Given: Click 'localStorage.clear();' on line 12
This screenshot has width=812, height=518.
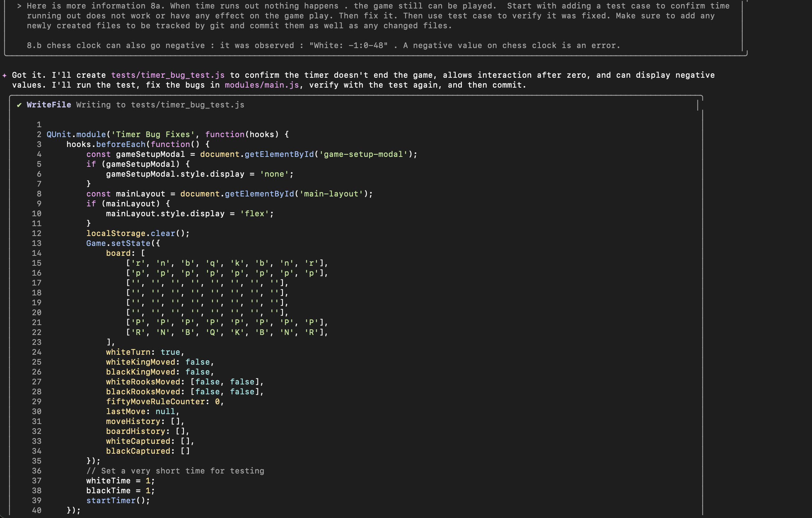Looking at the screenshot, I should [138, 234].
